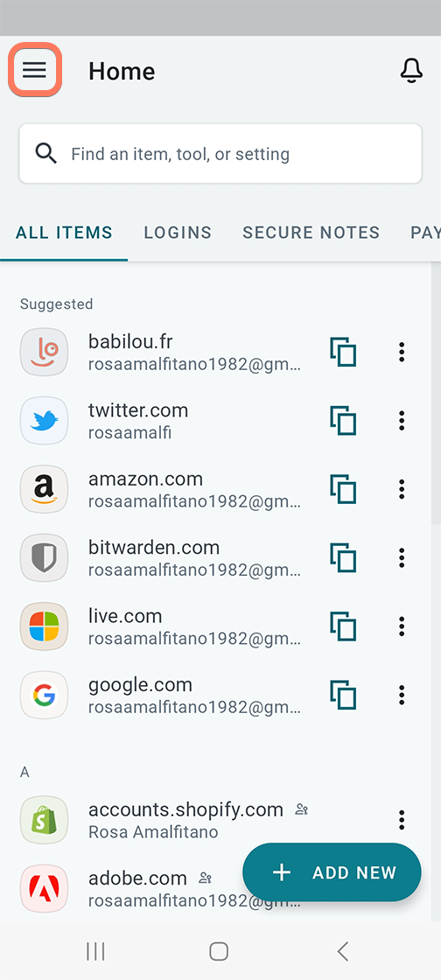Screen dimensions: 441x980
Task: Tap the Add New button
Action: (x=332, y=871)
